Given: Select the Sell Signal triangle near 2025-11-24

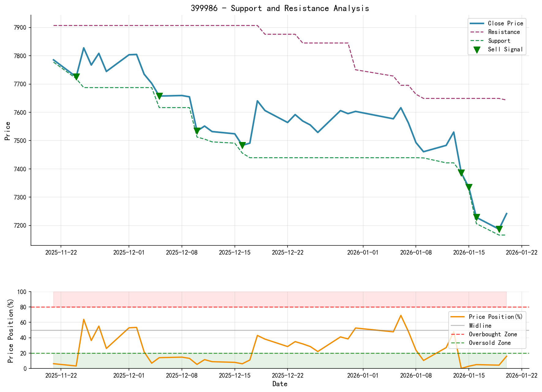Looking at the screenshot, I should [76, 76].
